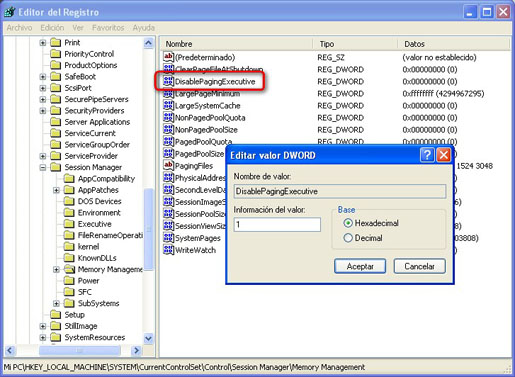Click the Datos column header
Image resolution: width=515 pixels, height=377 pixels.
click(x=453, y=44)
